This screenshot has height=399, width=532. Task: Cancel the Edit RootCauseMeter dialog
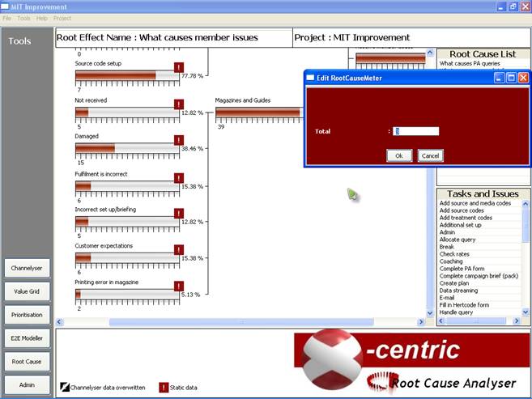[430, 155]
